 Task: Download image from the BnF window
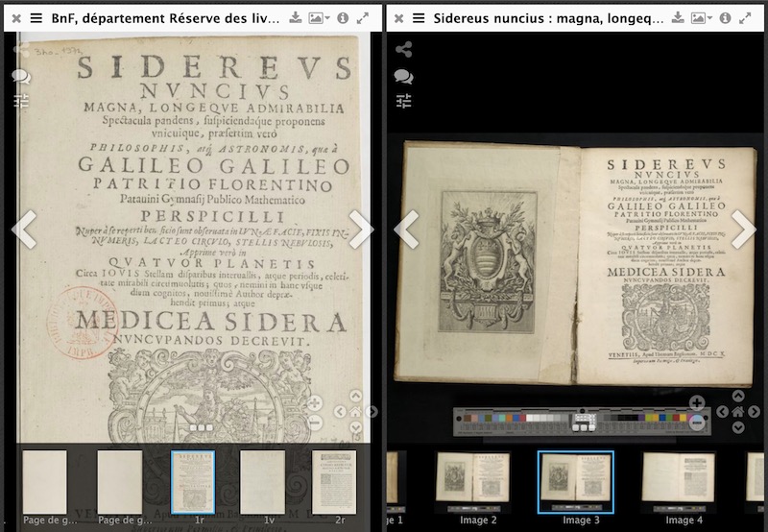[x=295, y=18]
